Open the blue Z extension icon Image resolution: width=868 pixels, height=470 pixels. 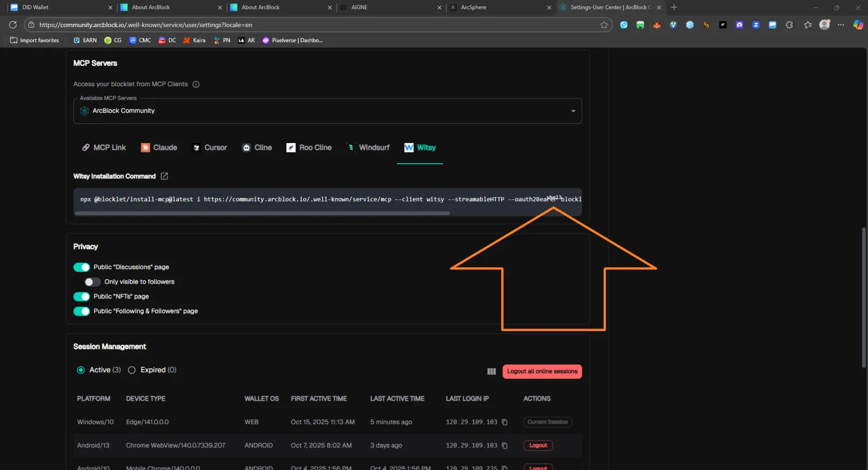(x=756, y=25)
